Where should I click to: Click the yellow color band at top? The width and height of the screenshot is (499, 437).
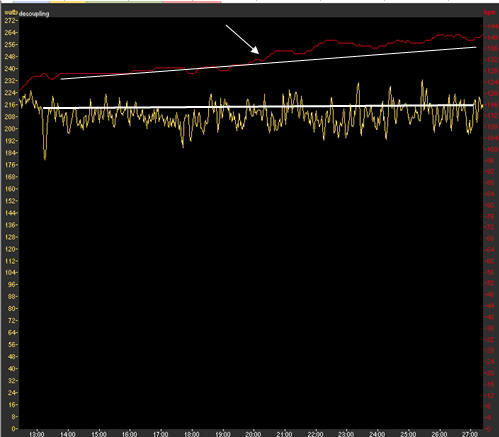68,2
